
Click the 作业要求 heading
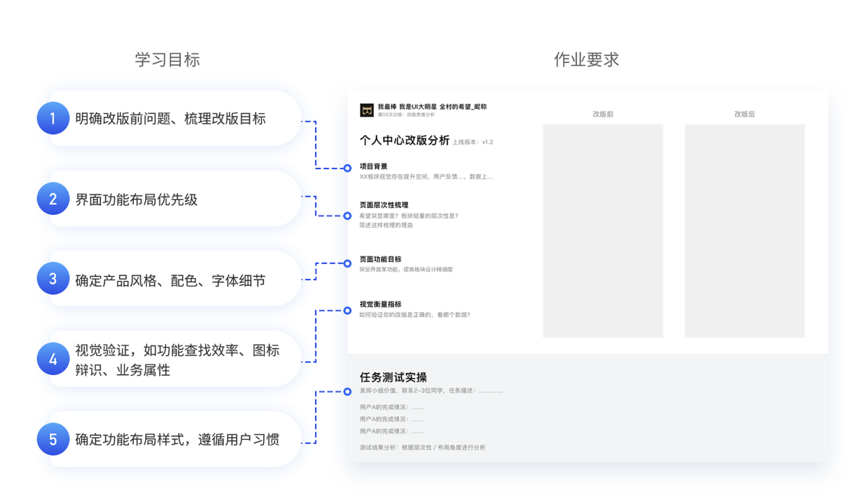(x=586, y=59)
